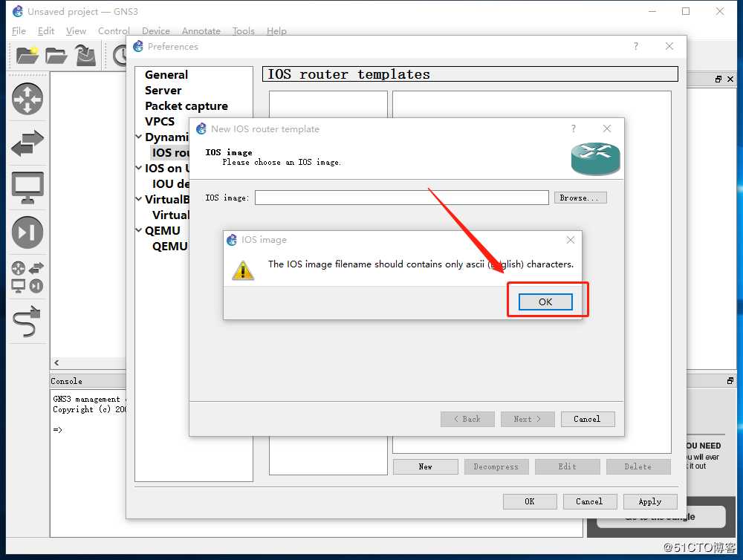
Task: Open the Help menu
Action: [276, 30]
